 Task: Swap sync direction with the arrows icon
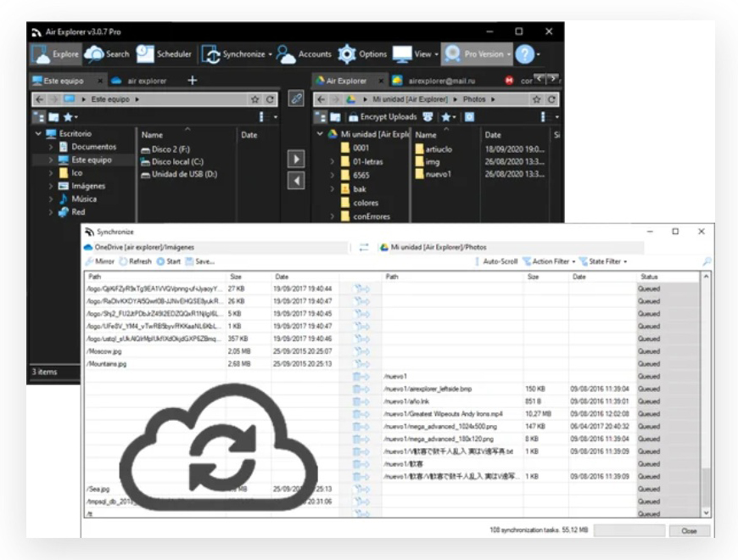tap(365, 247)
